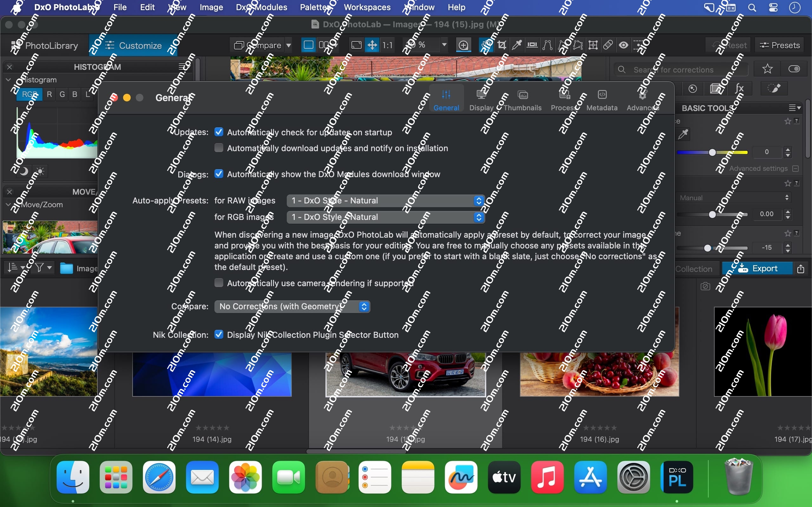The width and height of the screenshot is (812, 507).
Task: Select the Horizon leveling tool
Action: [x=532, y=45]
